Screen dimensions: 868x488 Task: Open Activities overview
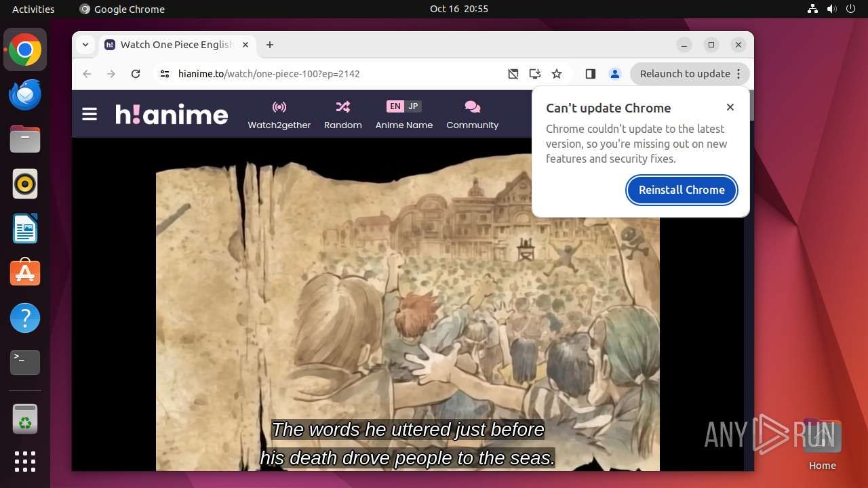click(33, 9)
